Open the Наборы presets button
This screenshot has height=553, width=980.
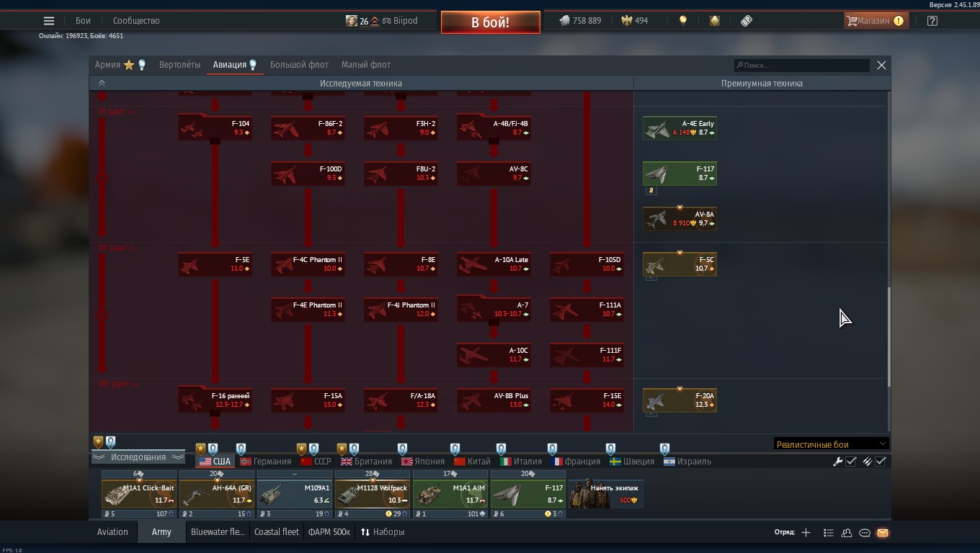tap(383, 532)
